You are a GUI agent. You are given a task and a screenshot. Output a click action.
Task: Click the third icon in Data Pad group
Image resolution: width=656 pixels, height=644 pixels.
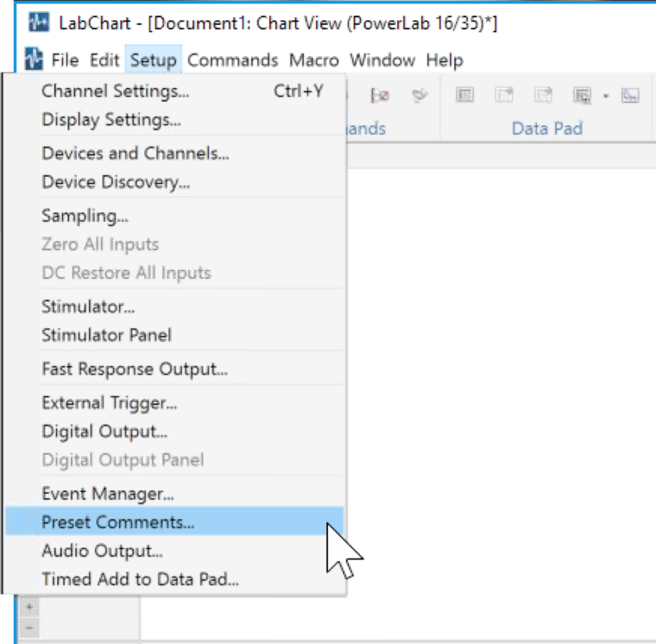(x=543, y=96)
